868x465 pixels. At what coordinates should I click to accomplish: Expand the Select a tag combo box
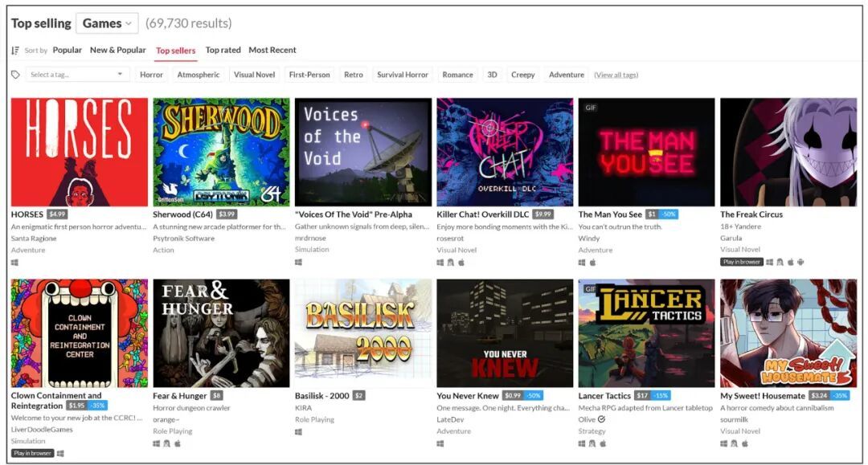tap(76, 75)
